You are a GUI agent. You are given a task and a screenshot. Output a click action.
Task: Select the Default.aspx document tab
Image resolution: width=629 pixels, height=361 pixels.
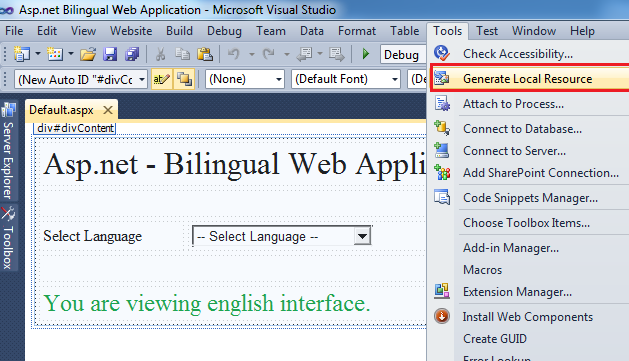61,110
